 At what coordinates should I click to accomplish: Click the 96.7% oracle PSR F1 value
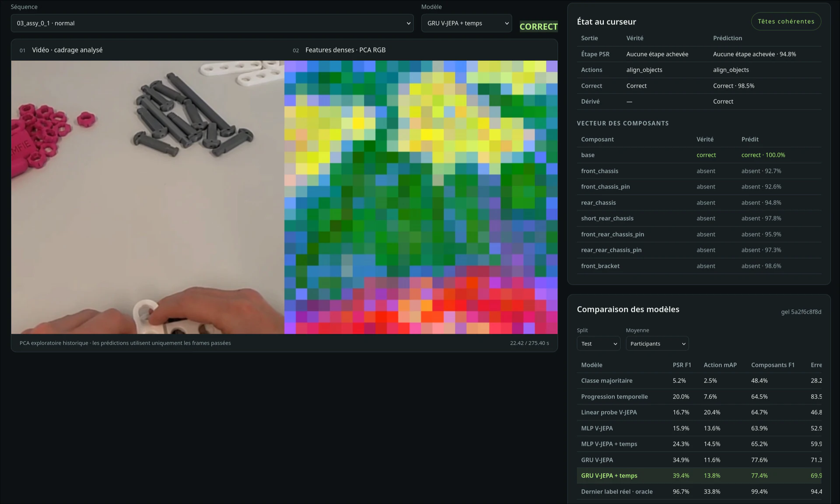coord(681,492)
